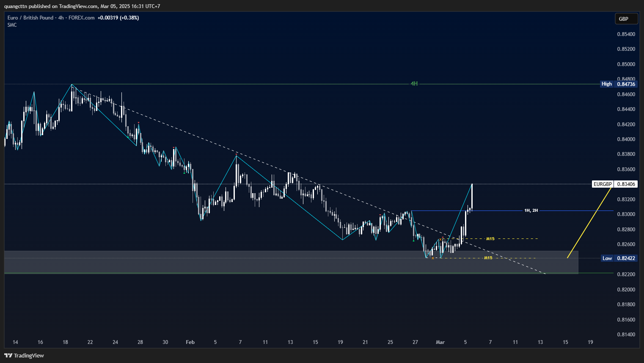Image resolution: width=644 pixels, height=363 pixels.
Task: Click 0.82200 on the price axis
Action: tap(626, 274)
